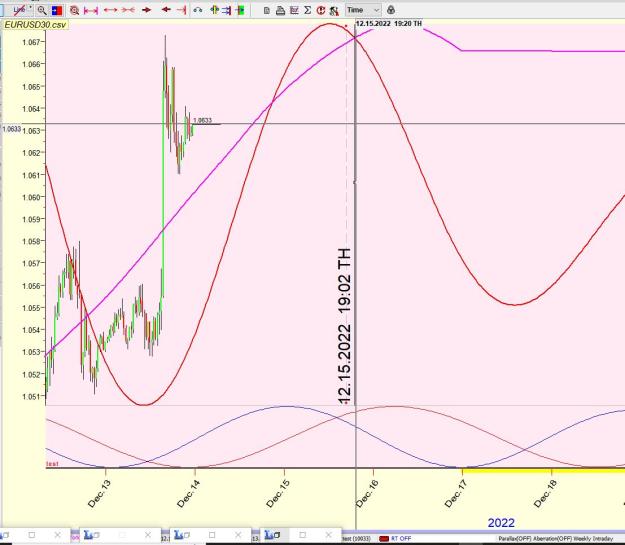The width and height of the screenshot is (625, 545).
Task: Click the 1.060 price axis label
Action: [x=31, y=197]
